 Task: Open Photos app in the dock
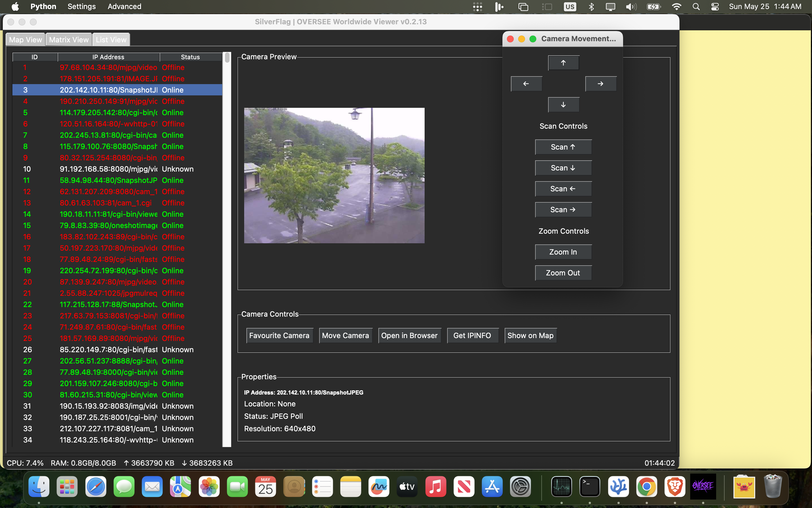tap(209, 487)
